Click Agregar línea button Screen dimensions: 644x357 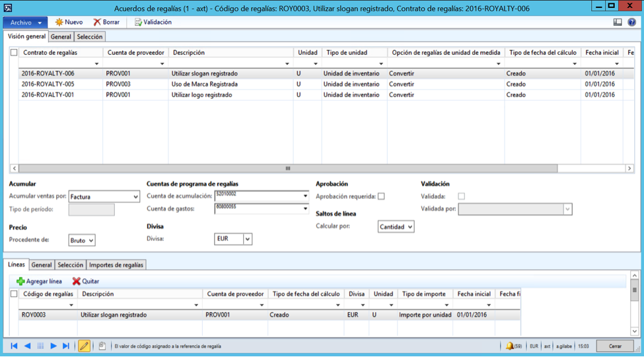(x=40, y=282)
